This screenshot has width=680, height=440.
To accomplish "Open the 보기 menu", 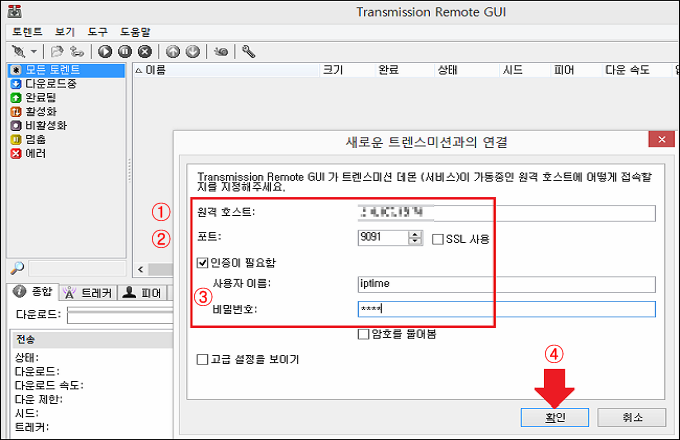I will tap(65, 32).
